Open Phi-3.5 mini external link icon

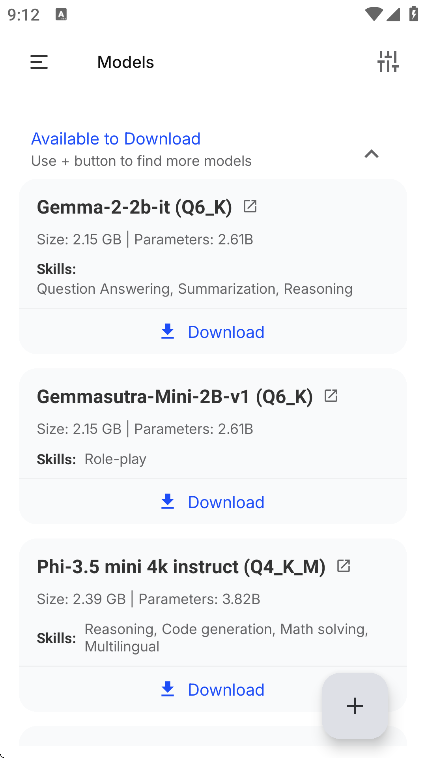click(x=343, y=566)
